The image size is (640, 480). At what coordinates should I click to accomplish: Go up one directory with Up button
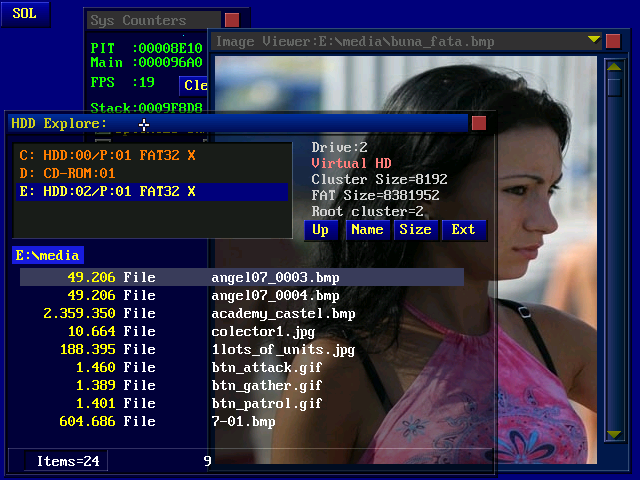(x=321, y=230)
